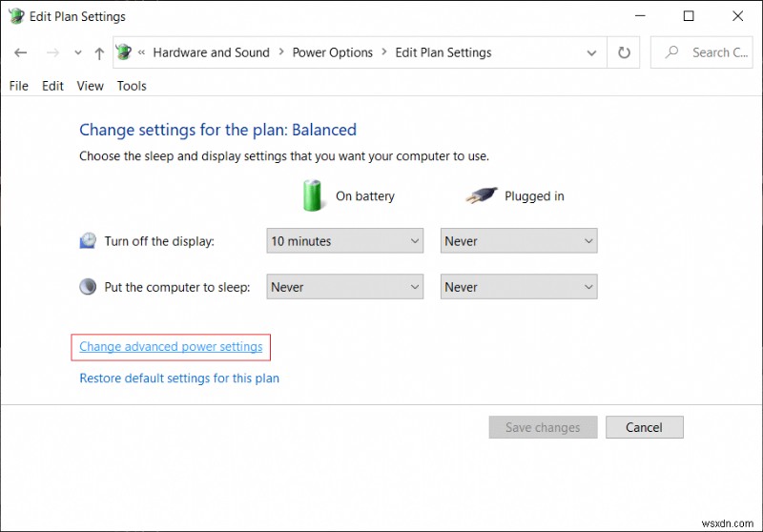The image size is (763, 532).
Task: Click the up-directory arrow
Action: (99, 53)
